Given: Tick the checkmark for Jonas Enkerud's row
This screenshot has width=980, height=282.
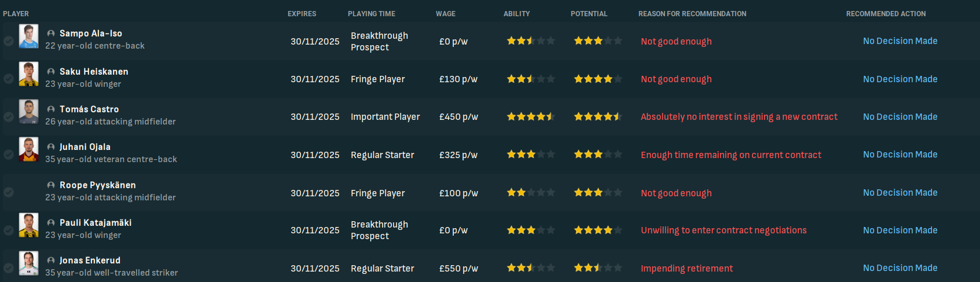Looking at the screenshot, I should pyautogui.click(x=9, y=268).
